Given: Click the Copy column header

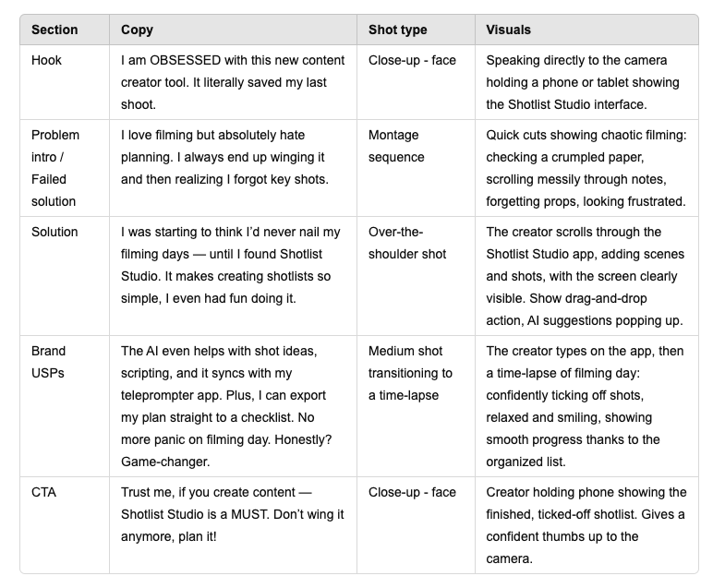Looking at the screenshot, I should (x=137, y=30).
